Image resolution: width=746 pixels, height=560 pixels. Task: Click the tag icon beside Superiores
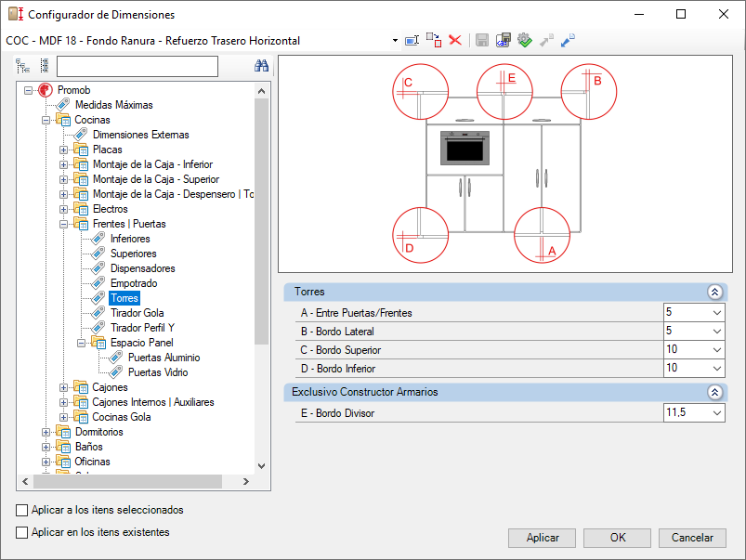pyautogui.click(x=98, y=254)
